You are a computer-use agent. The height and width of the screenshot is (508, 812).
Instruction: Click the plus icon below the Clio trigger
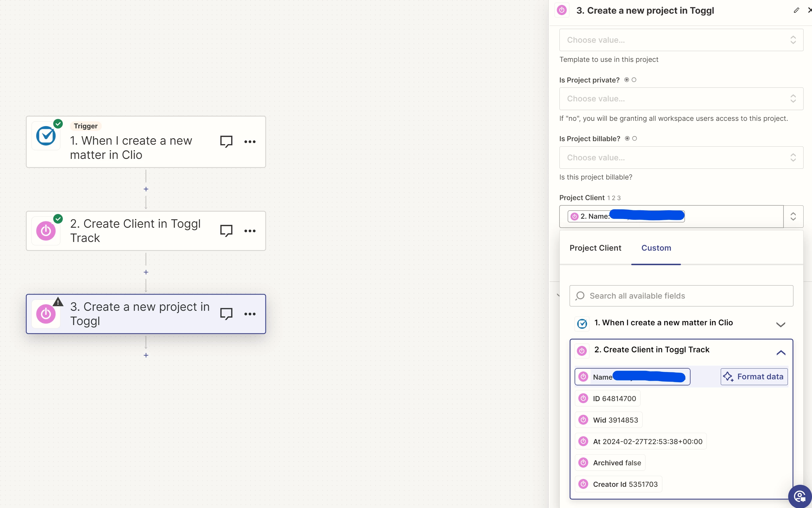pyautogui.click(x=146, y=189)
